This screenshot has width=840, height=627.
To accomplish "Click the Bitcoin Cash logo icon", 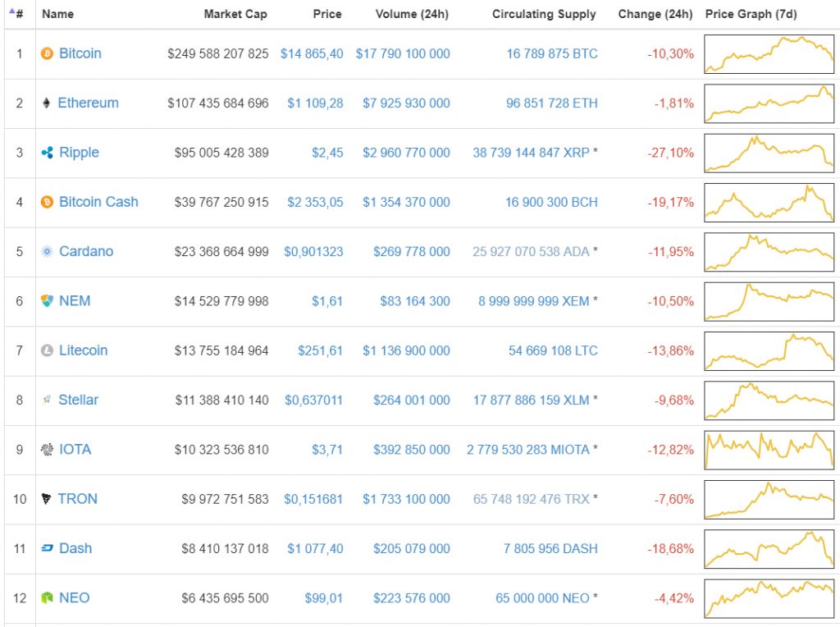I will [x=47, y=202].
